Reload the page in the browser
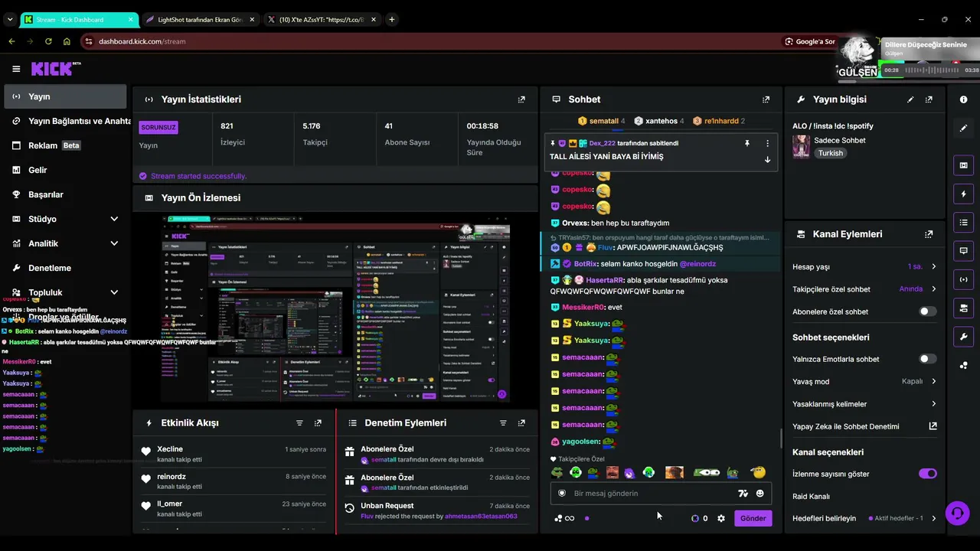 pyautogui.click(x=48, y=41)
